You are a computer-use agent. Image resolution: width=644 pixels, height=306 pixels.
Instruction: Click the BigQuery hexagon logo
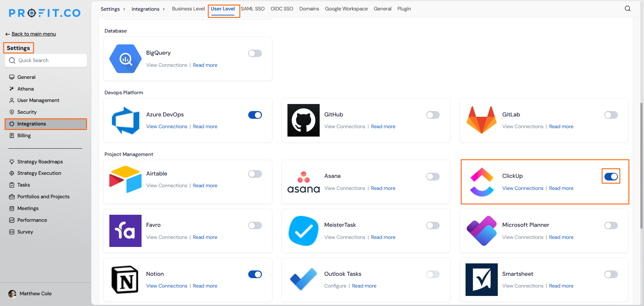click(125, 59)
